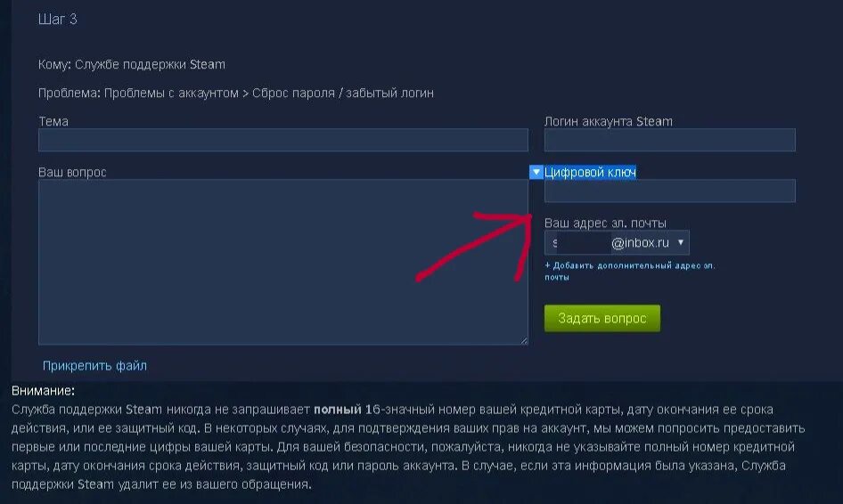Click the Тема field label
The height and width of the screenshot is (504, 843).
coord(53,121)
